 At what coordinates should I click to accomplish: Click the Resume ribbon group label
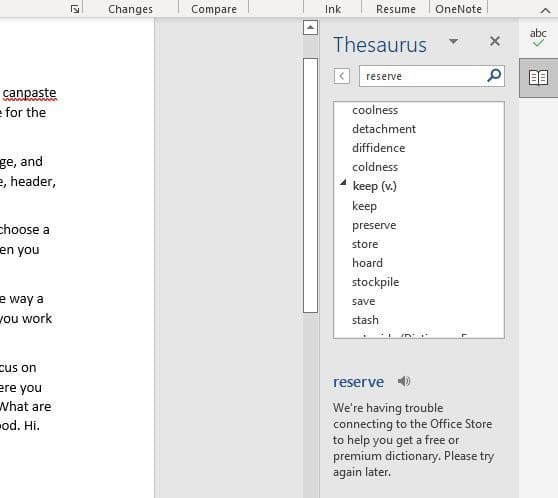point(396,9)
